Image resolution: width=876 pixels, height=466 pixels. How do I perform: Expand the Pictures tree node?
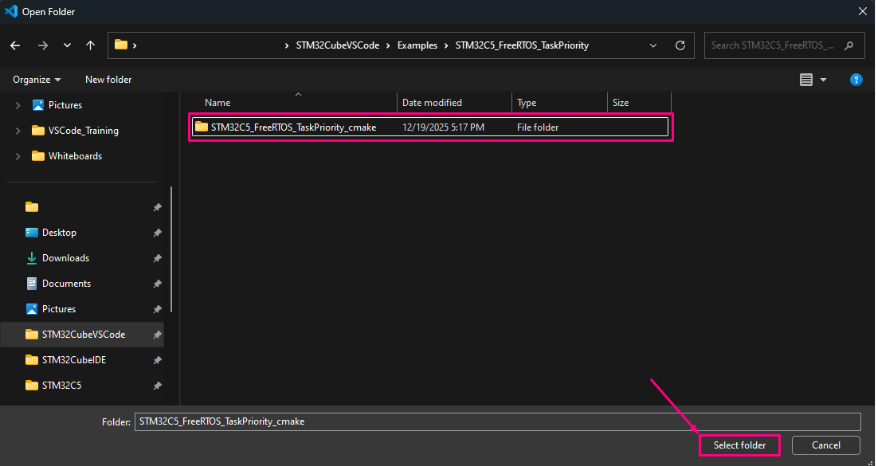pyautogui.click(x=18, y=105)
